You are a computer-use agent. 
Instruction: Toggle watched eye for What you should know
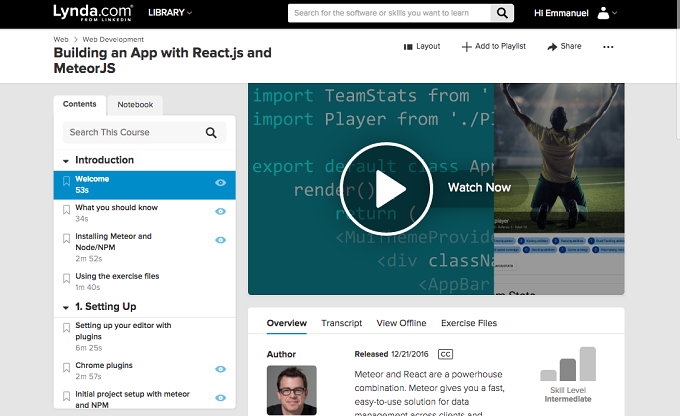[x=221, y=211]
